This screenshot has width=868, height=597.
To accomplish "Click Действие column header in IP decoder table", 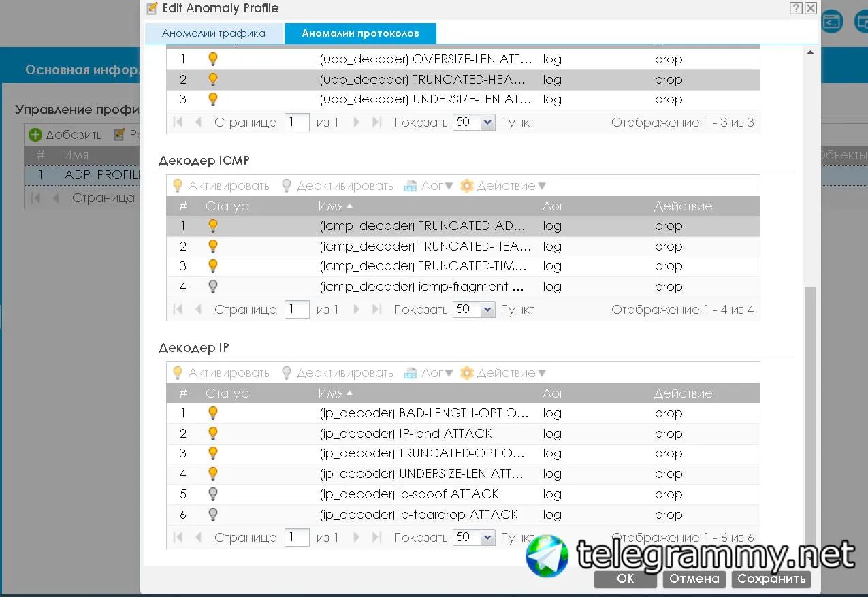I will click(x=684, y=393).
